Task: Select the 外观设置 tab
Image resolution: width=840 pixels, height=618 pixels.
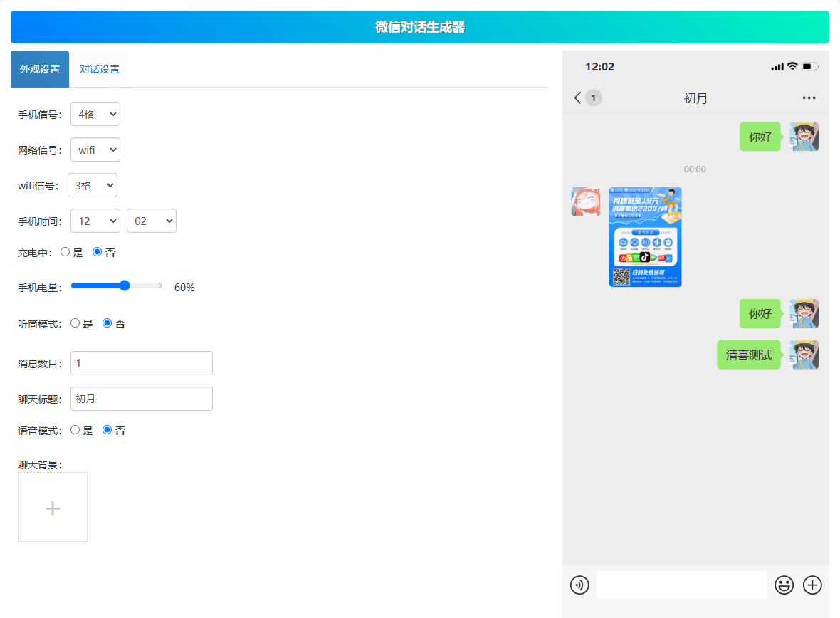Action: click(40, 69)
